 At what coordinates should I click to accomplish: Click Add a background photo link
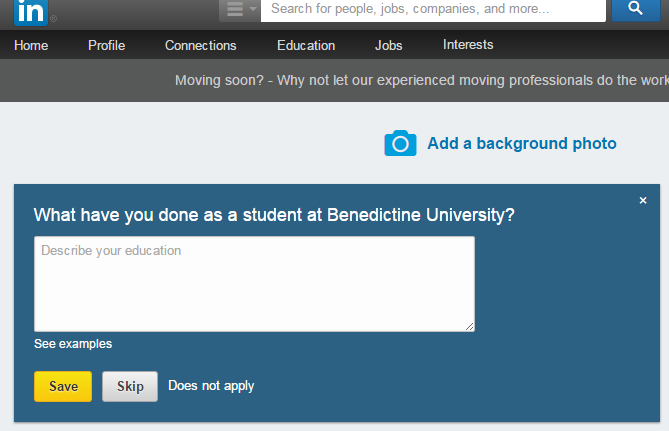(x=522, y=143)
